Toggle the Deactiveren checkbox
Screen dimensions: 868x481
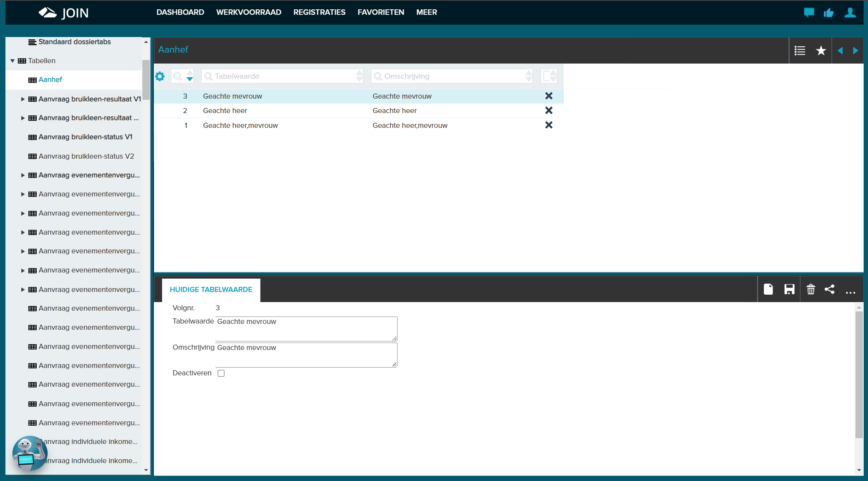pyautogui.click(x=221, y=373)
